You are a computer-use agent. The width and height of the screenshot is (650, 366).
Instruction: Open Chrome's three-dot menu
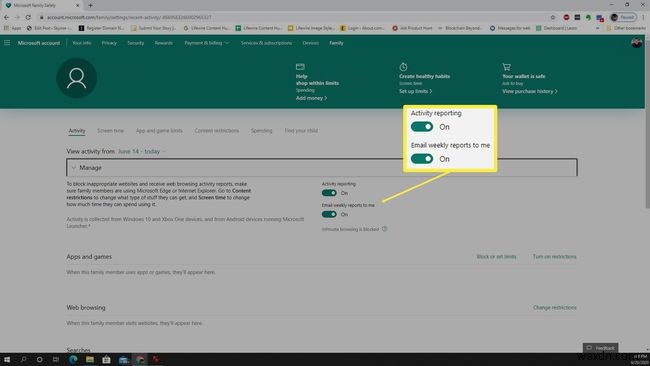[643, 17]
